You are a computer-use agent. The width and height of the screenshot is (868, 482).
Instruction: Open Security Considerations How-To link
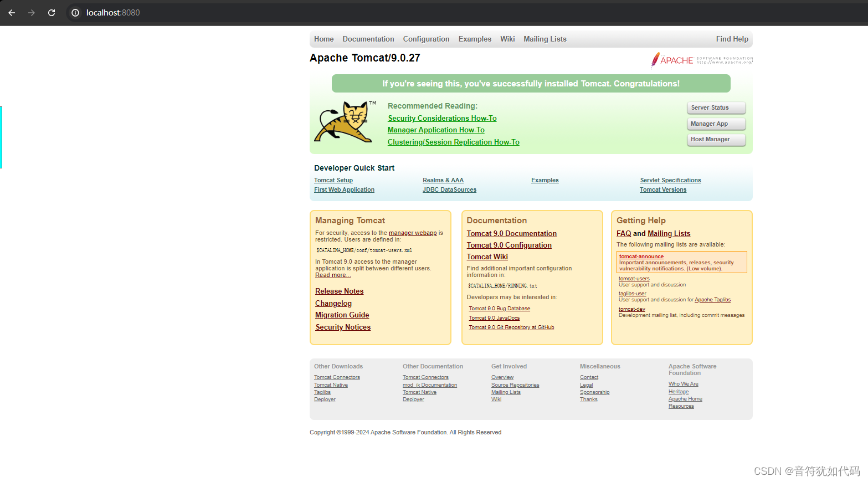click(x=442, y=119)
